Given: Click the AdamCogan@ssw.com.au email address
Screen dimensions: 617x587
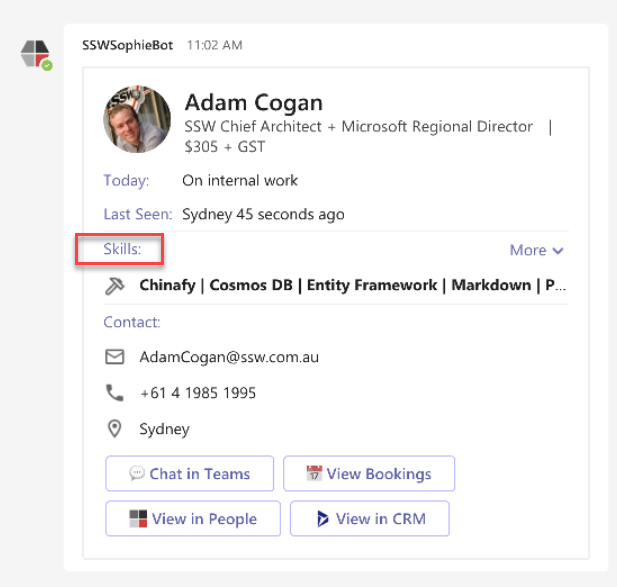Looking at the screenshot, I should [229, 357].
